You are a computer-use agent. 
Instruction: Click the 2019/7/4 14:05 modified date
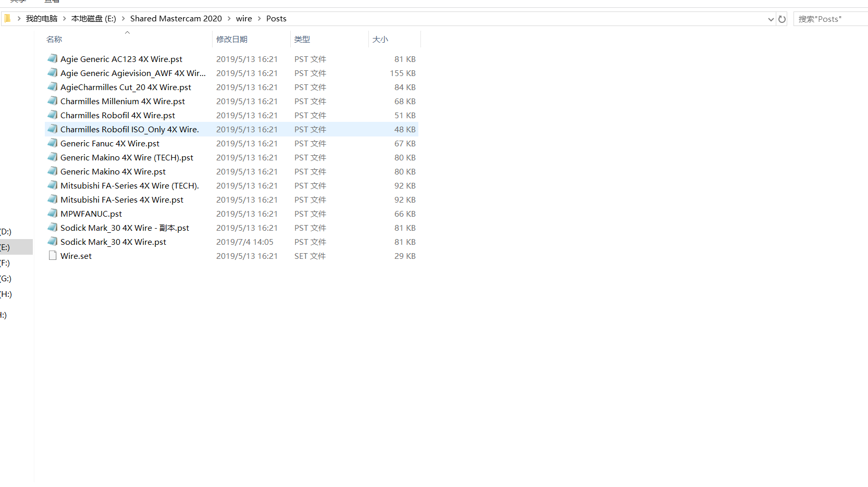pos(245,242)
